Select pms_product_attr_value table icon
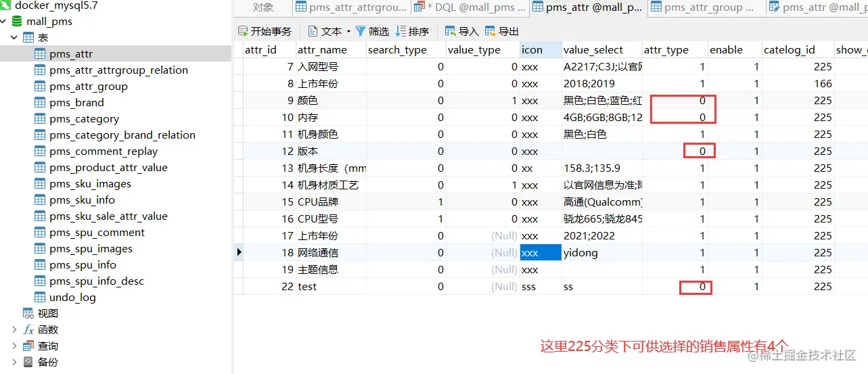The image size is (868, 374). pyautogui.click(x=40, y=168)
